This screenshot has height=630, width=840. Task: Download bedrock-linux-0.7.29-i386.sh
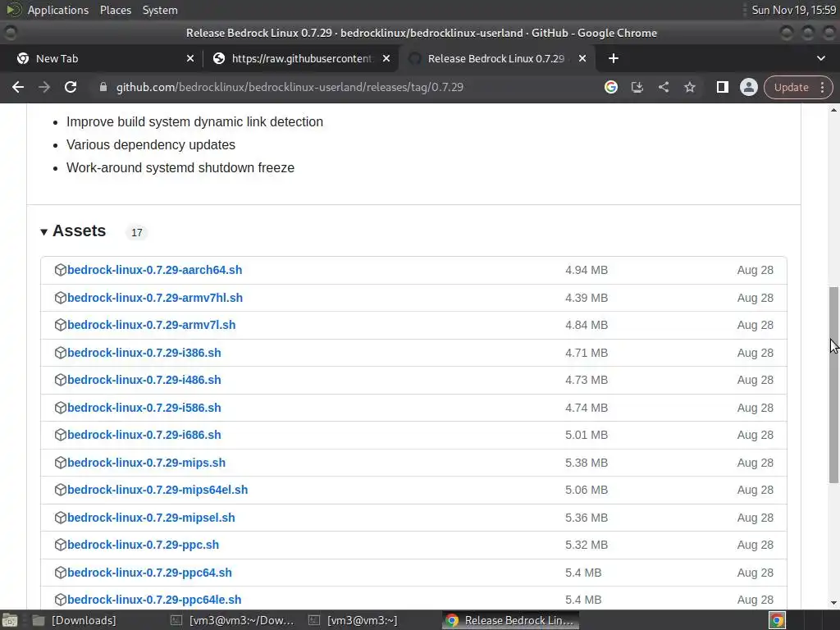tap(144, 353)
